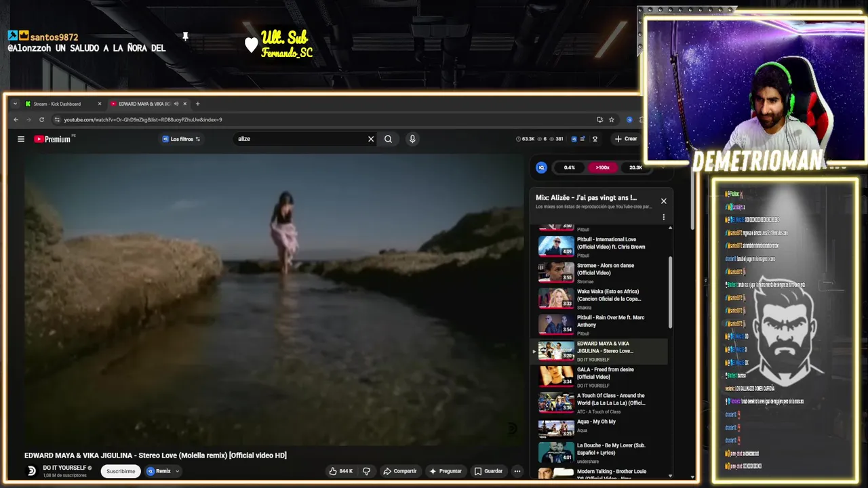Click the 63.3K stat in YouTube header
Screen dimensions: 868x488
(526, 139)
